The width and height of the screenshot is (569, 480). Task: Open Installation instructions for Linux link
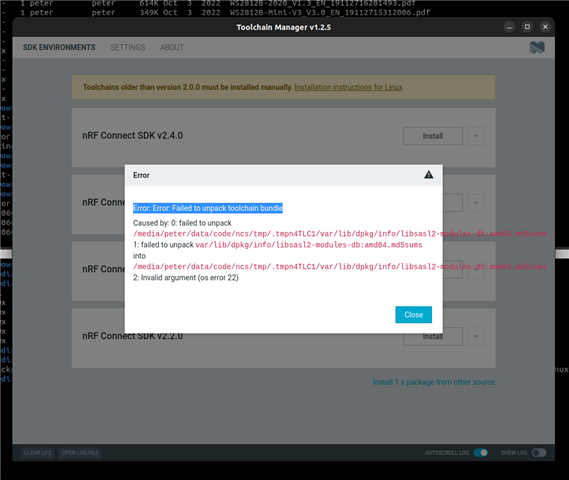click(x=348, y=87)
